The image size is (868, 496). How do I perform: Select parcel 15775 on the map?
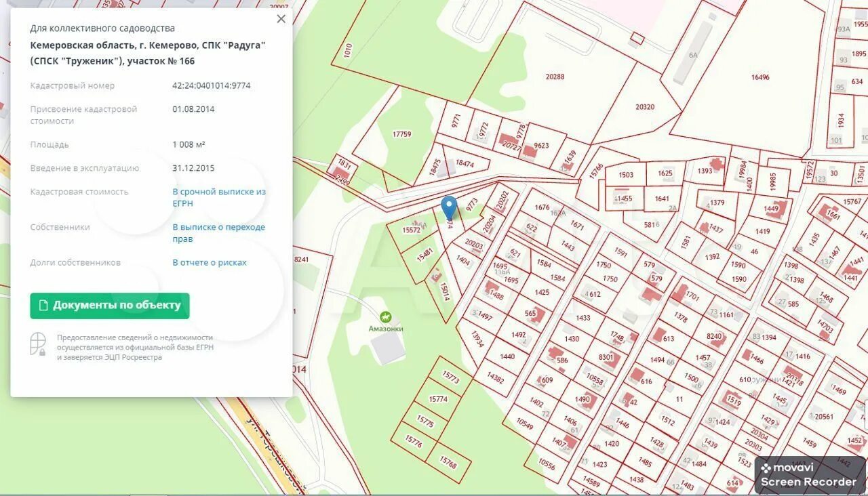click(425, 421)
